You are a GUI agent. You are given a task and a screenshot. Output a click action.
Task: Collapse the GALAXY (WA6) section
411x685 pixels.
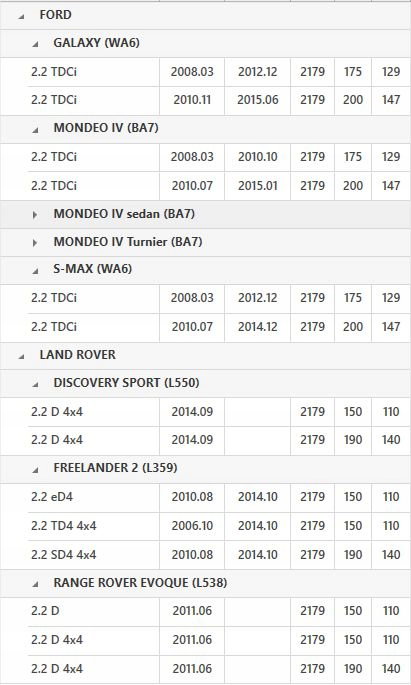pyautogui.click(x=35, y=44)
